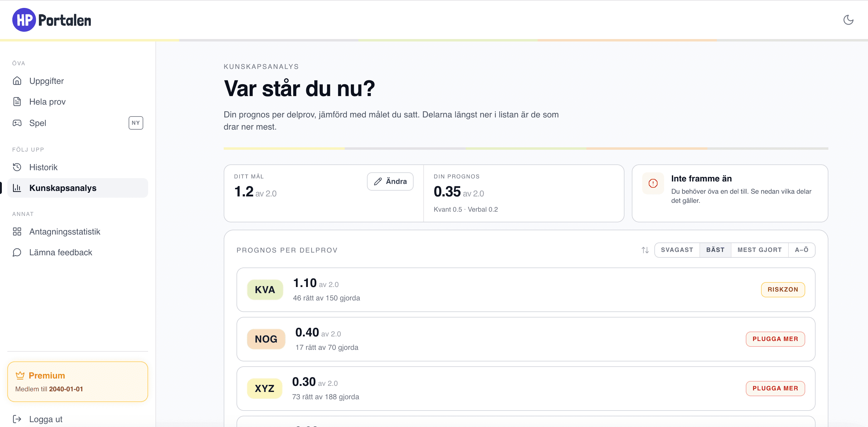This screenshot has height=427, width=868.
Task: Select Kunskapsanalys in sidebar
Action: point(77,188)
